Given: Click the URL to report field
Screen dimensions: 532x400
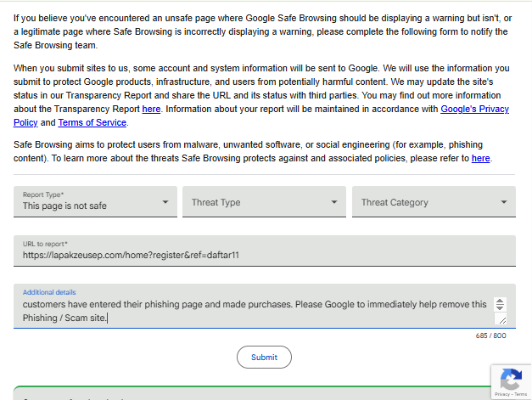Looking at the screenshot, I should tap(265, 251).
